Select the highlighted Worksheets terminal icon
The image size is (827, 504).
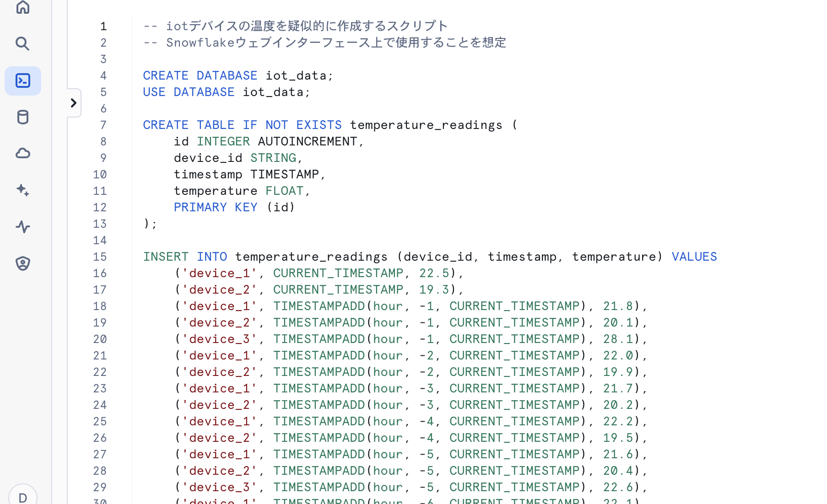point(22,80)
